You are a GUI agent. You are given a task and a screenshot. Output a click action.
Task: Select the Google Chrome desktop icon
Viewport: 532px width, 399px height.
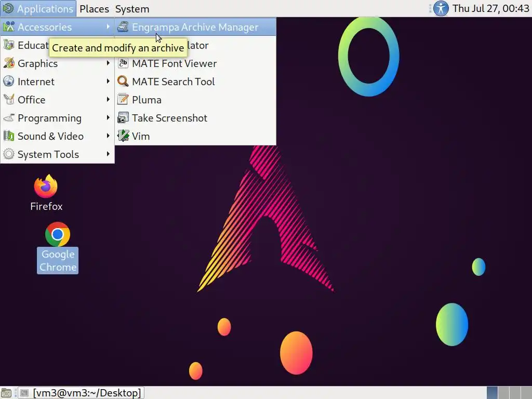click(58, 234)
